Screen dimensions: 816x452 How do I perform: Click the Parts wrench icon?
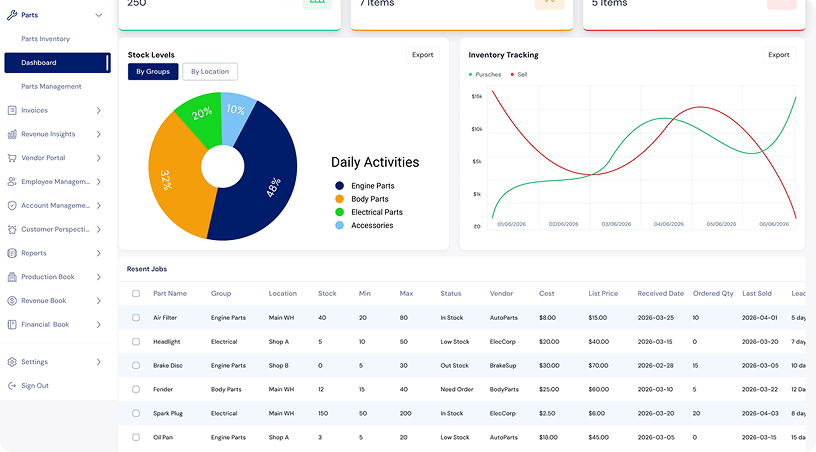pyautogui.click(x=12, y=15)
